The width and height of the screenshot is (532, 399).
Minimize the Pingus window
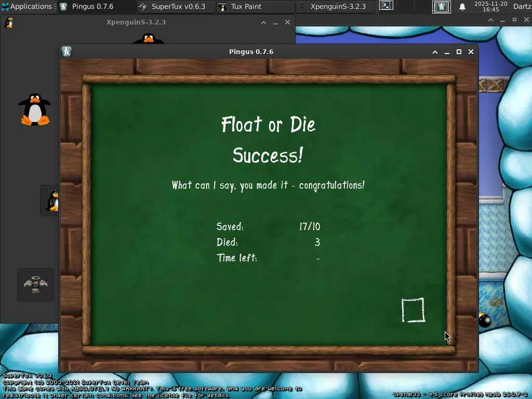[x=447, y=52]
